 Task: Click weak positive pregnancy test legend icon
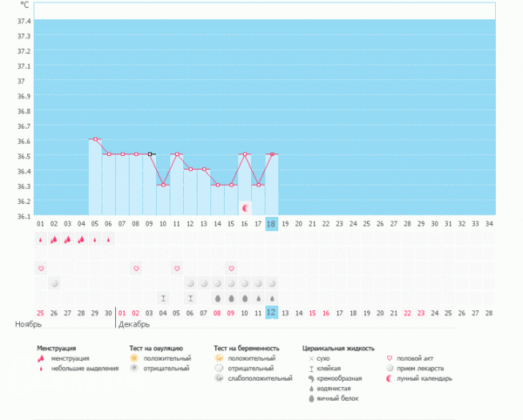pos(219,379)
